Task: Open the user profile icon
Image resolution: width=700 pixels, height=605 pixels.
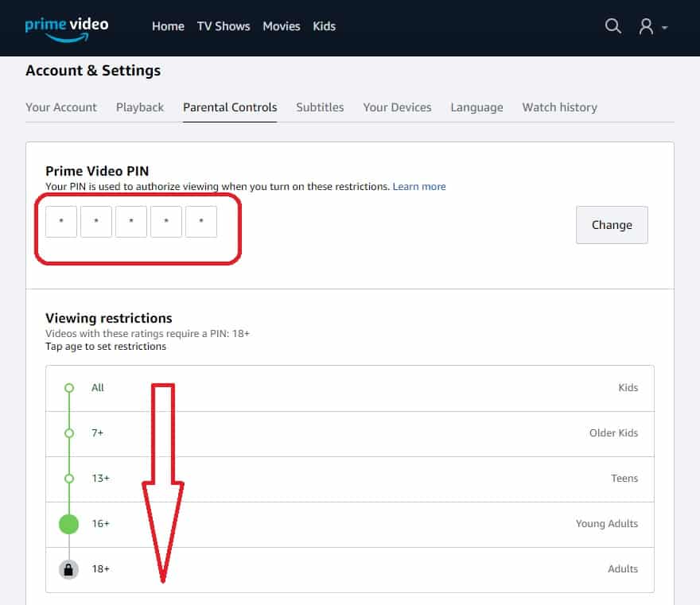Action: coord(646,27)
